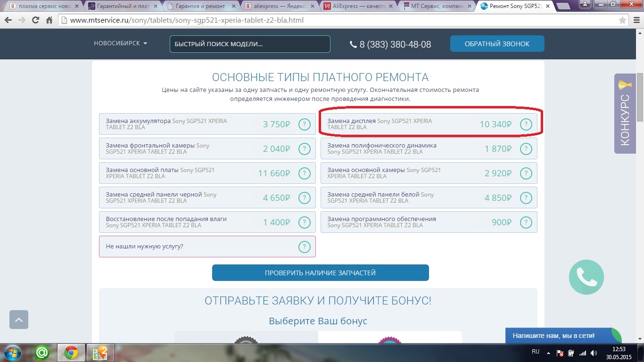
Task: Click Chrome forward arrow
Action: (22, 20)
